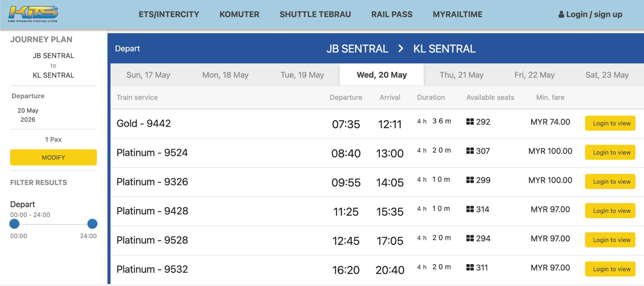Image resolution: width=644 pixels, height=286 pixels.
Task: Select the Thu, 21 May date tab
Action: (461, 75)
